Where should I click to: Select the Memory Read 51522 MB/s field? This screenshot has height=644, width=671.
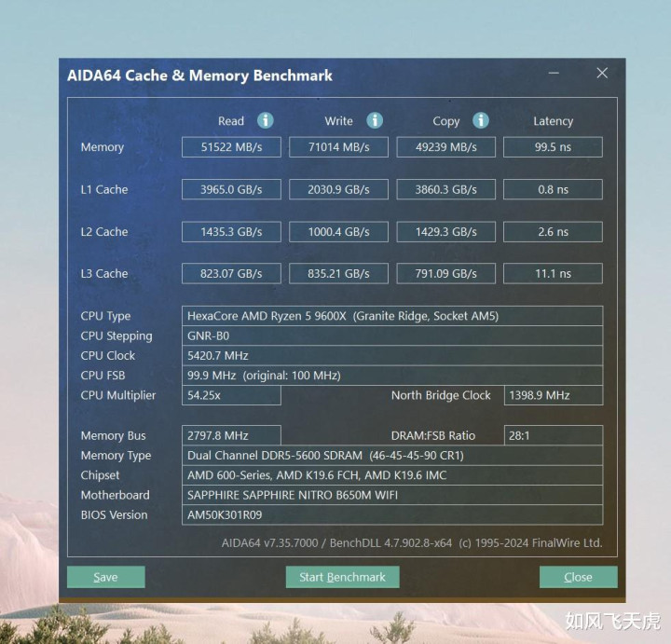231,147
